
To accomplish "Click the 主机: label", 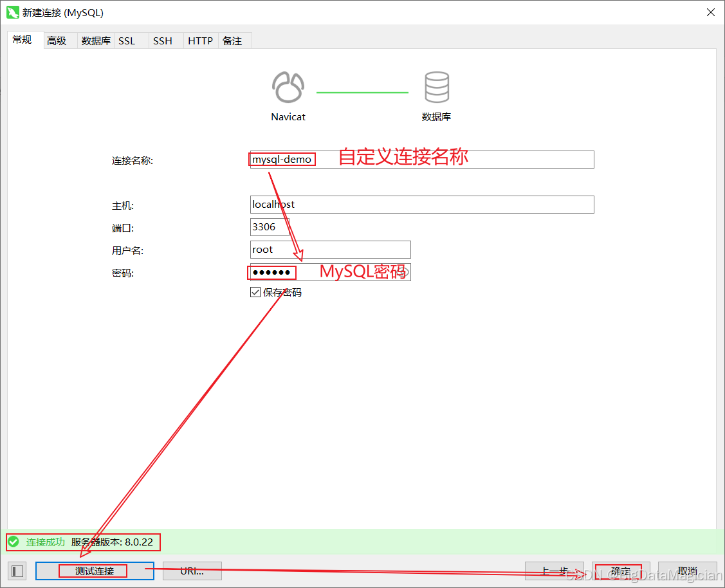I will click(122, 206).
